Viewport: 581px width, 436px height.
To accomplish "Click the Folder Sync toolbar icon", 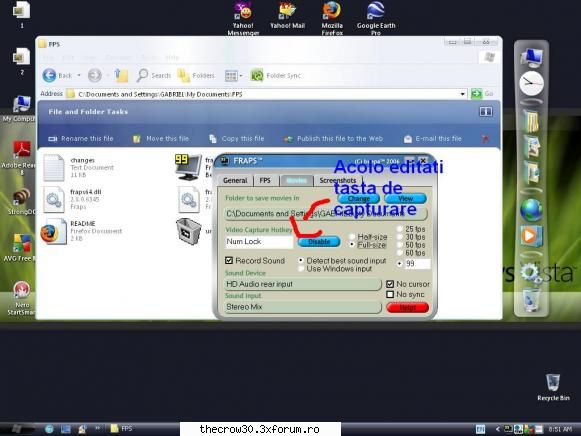I will click(256, 75).
